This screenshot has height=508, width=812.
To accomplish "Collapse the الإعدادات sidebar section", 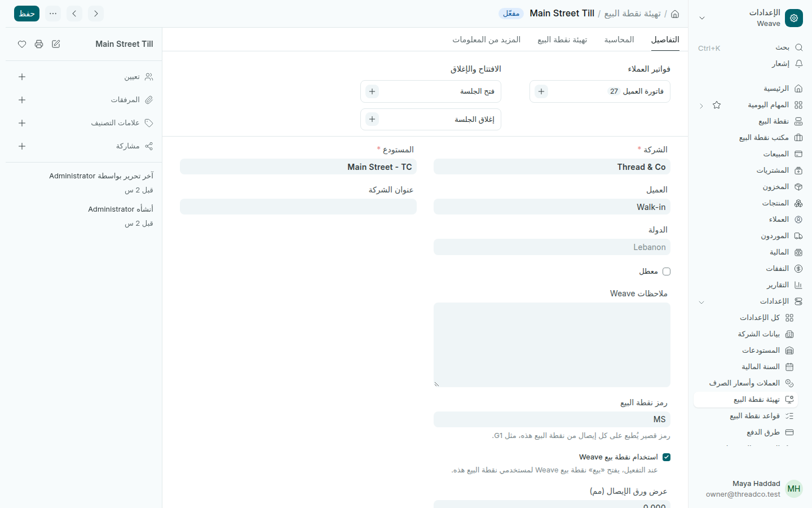I will tap(701, 302).
